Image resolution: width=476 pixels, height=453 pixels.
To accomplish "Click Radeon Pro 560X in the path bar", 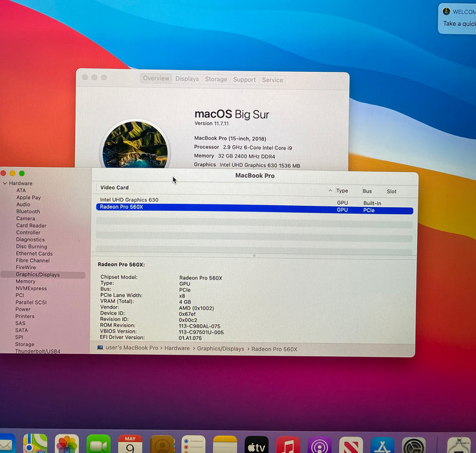I will pos(274,349).
